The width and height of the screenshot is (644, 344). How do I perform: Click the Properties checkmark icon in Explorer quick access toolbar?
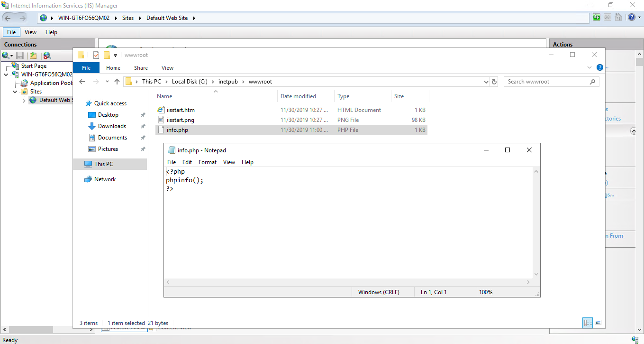96,55
